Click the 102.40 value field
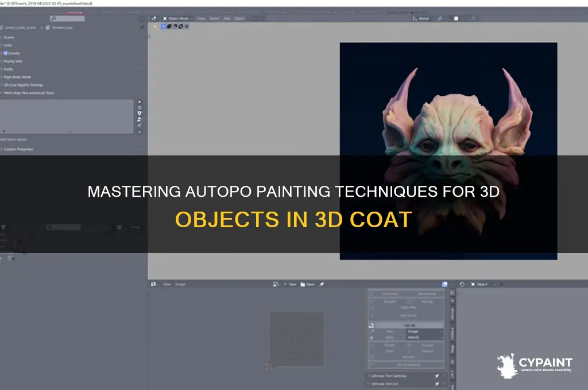The height and width of the screenshot is (390, 588). click(x=409, y=325)
